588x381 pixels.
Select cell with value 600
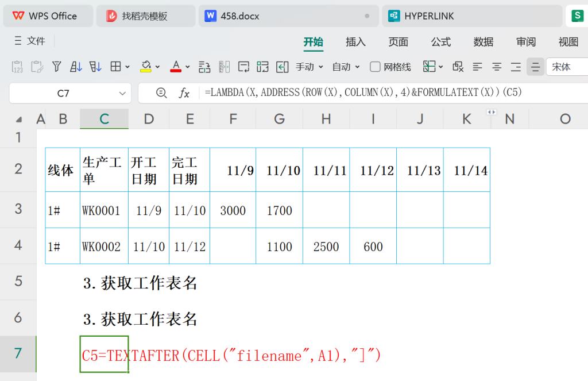(x=373, y=246)
